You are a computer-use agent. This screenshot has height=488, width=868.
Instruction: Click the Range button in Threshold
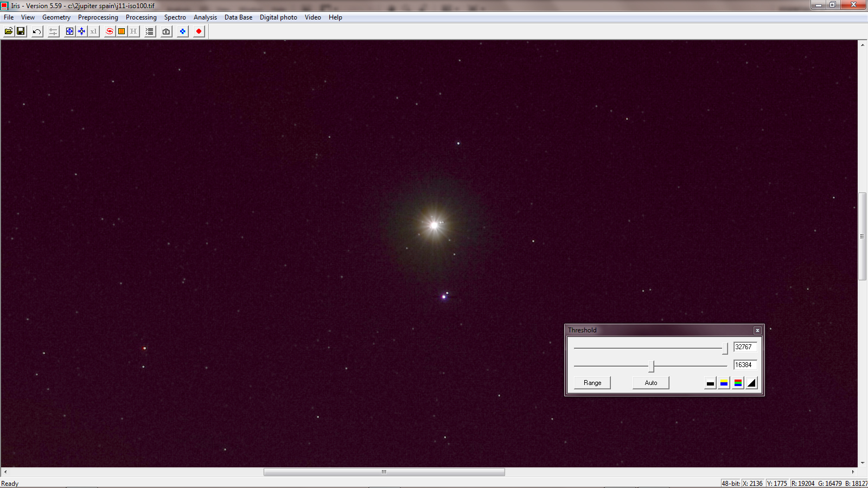pos(592,383)
